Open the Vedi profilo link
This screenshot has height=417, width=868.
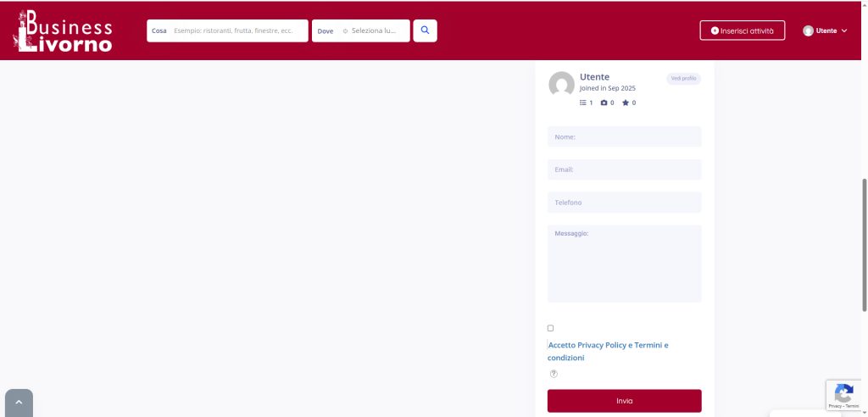683,79
